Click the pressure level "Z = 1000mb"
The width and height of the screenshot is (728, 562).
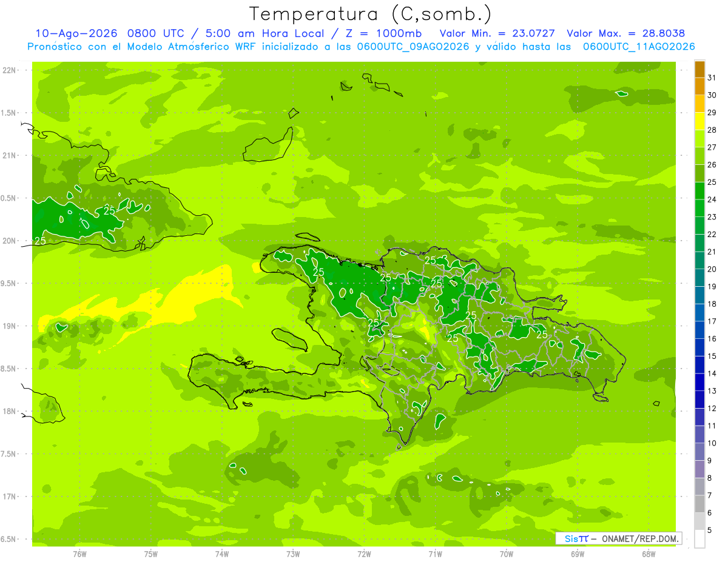click(x=382, y=33)
